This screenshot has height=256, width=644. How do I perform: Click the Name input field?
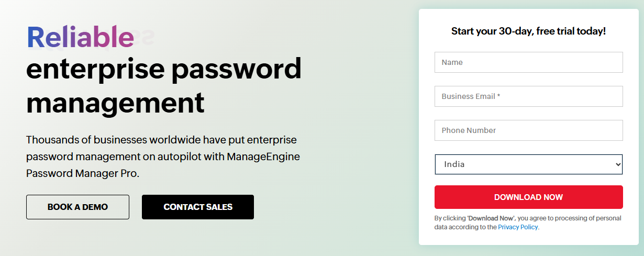click(x=528, y=62)
